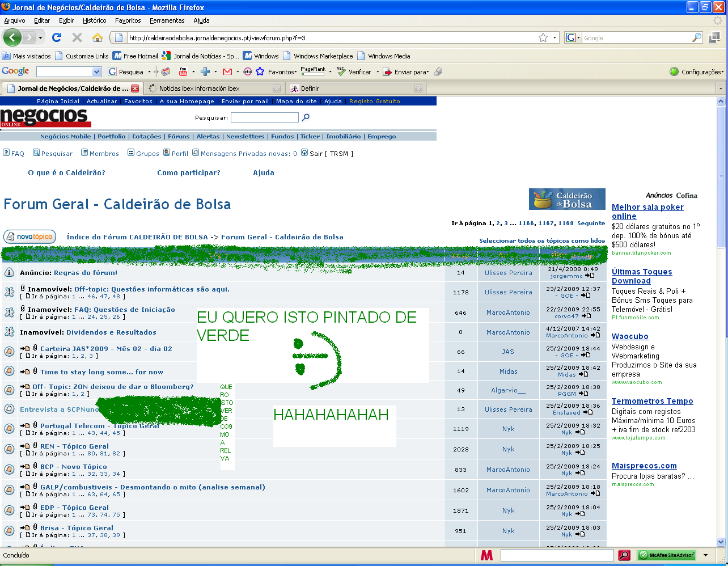Viewport: 728px width, 566px height.
Task: Click the URL address bar
Action: [x=331, y=38]
